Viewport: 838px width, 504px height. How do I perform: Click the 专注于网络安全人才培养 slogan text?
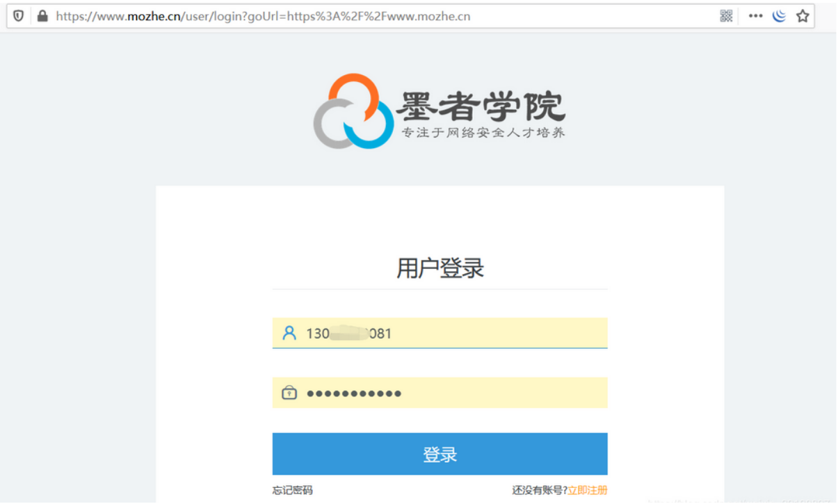click(x=484, y=132)
